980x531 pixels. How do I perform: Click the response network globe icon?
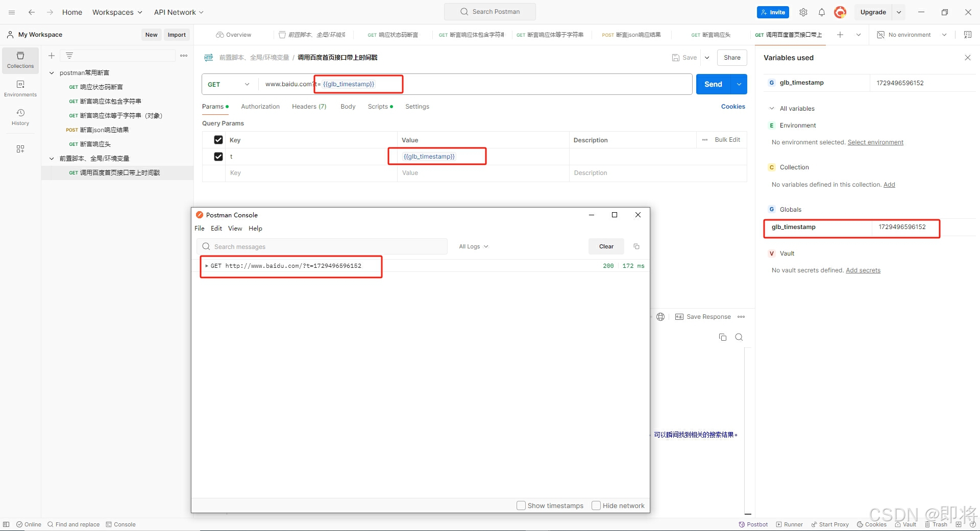pos(660,317)
